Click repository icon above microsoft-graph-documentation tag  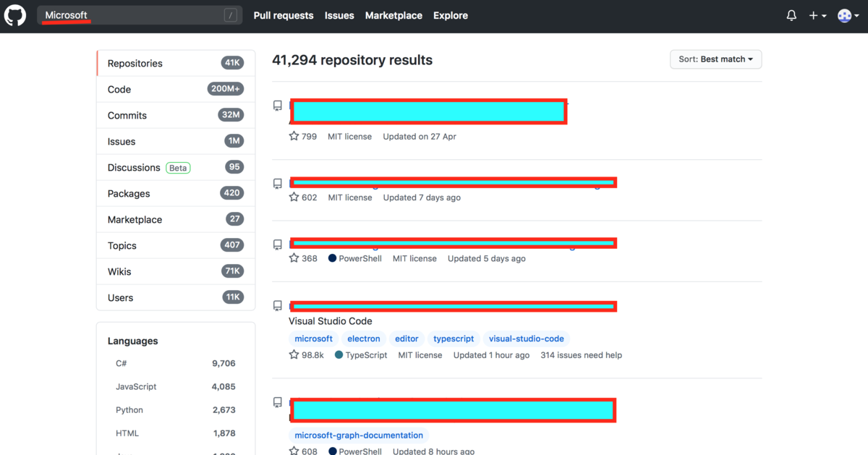[278, 402]
